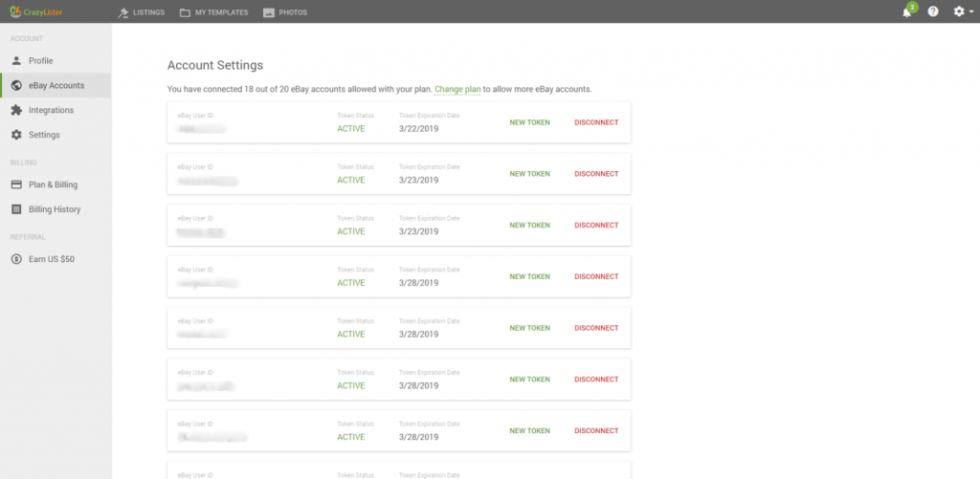
Task: Click the Photos image icon
Action: 269,11
